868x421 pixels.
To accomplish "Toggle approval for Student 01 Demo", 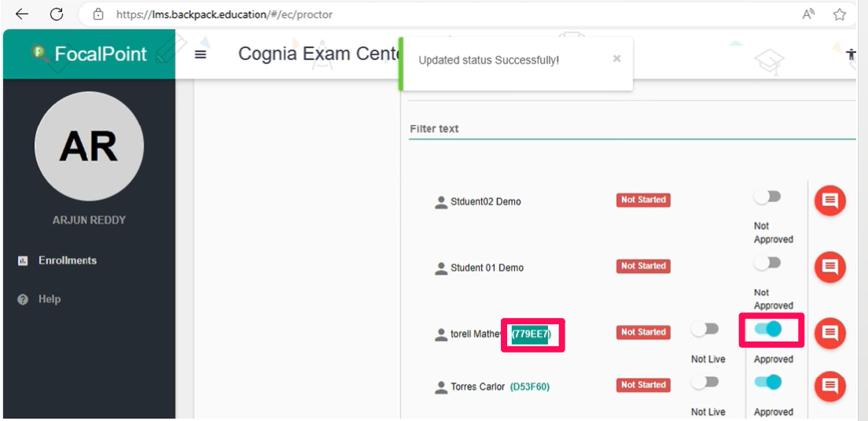I will click(768, 263).
